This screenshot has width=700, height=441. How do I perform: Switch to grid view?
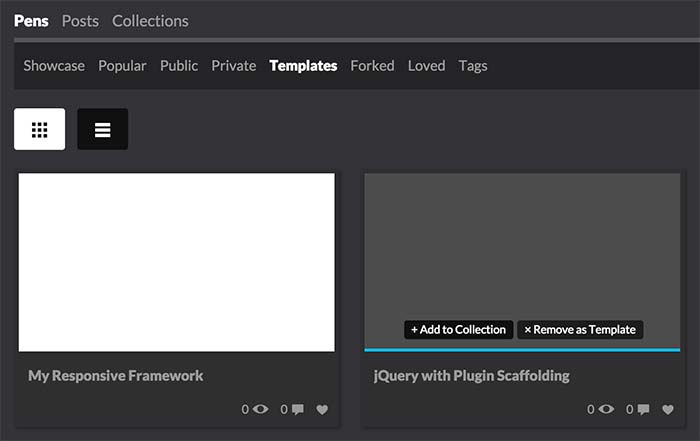(39, 129)
